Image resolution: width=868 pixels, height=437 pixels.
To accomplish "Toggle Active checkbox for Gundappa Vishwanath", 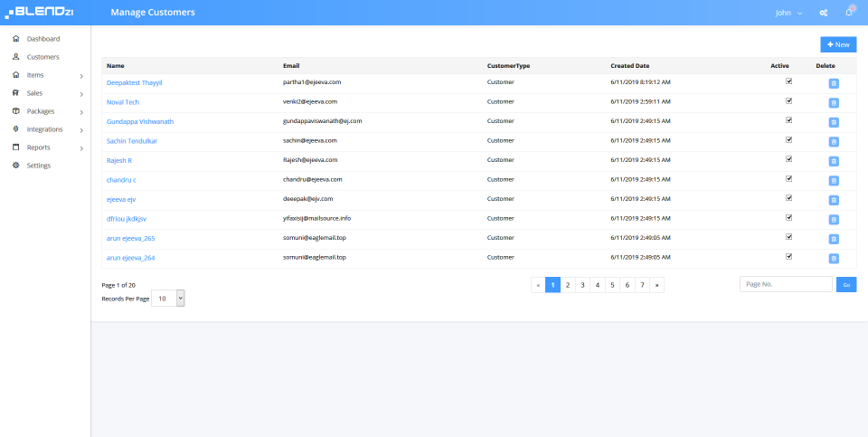I will pos(788,119).
